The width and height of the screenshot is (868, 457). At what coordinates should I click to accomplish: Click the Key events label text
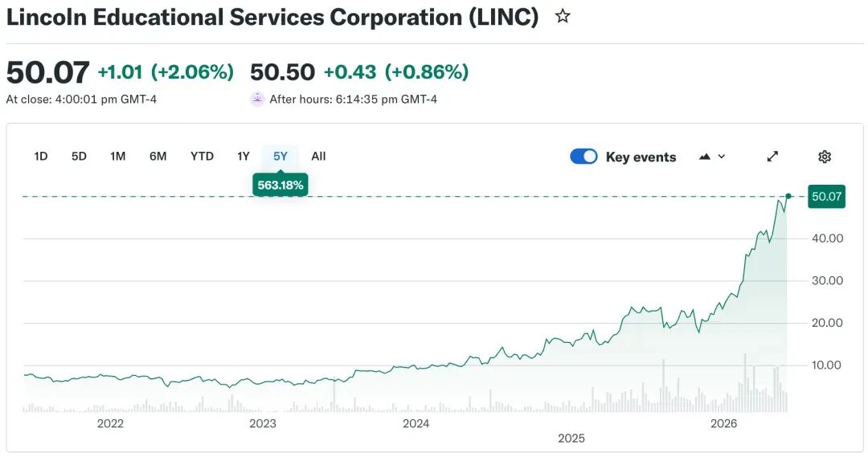point(641,157)
